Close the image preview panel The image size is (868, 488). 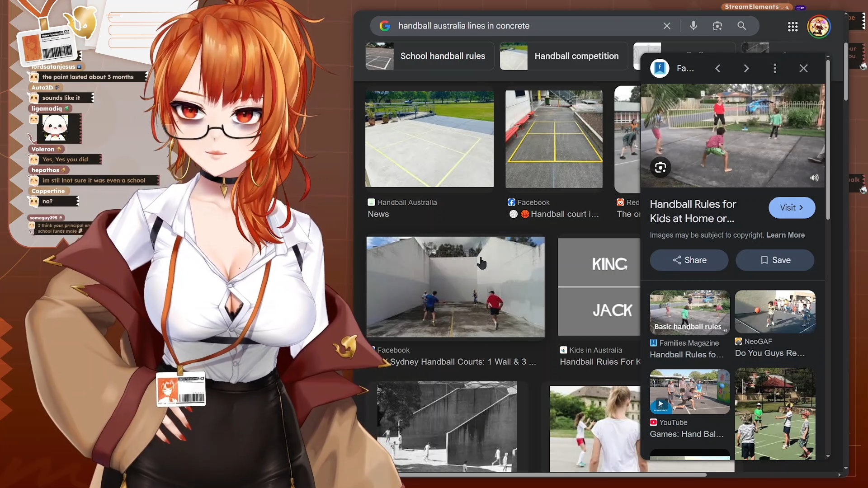(x=803, y=68)
